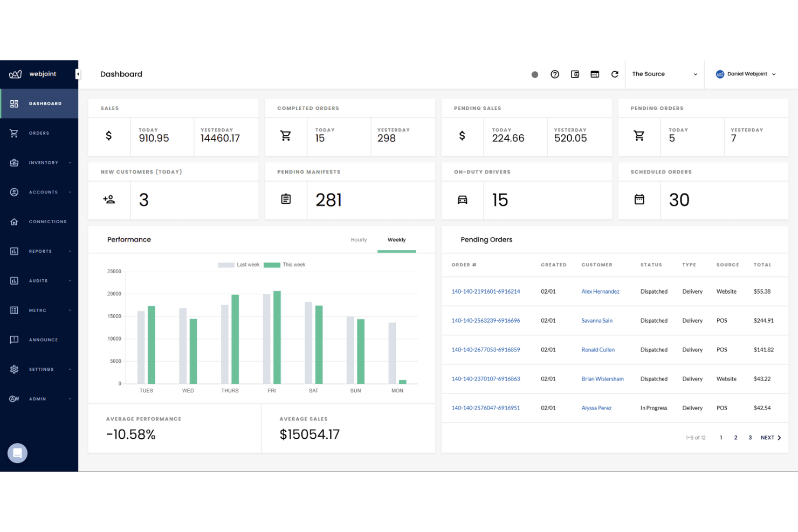Open The Source location dropdown

(x=664, y=74)
